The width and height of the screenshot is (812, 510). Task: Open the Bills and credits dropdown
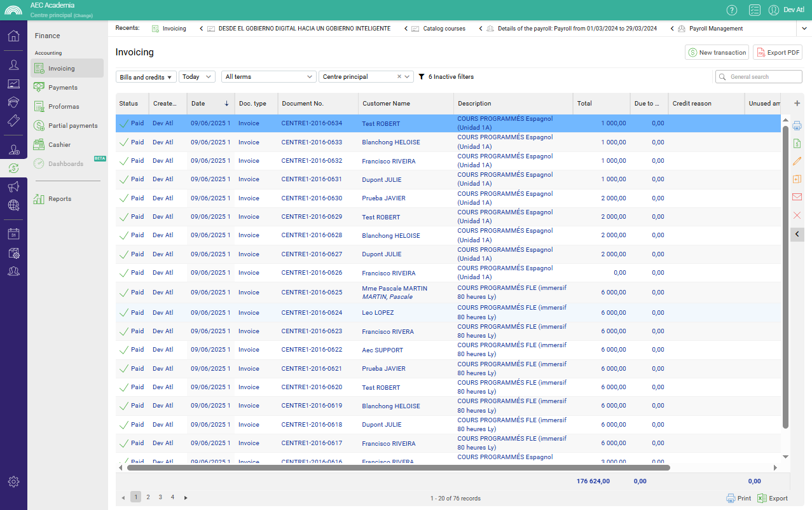(146, 77)
